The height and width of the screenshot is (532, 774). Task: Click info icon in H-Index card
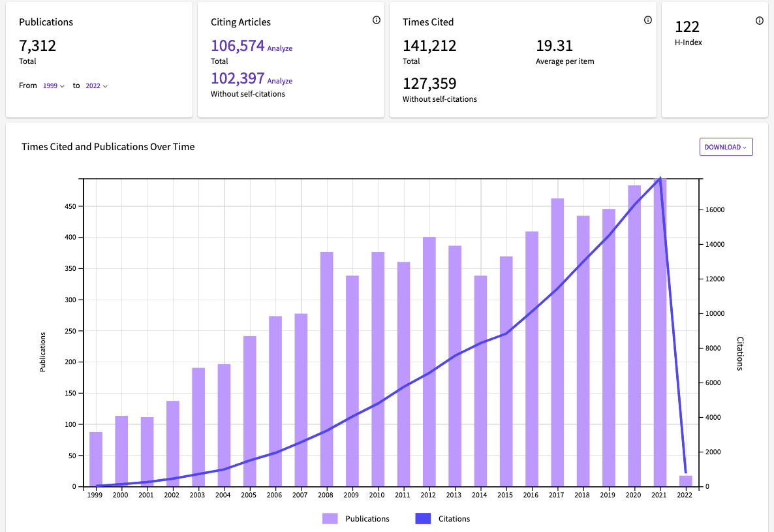tap(760, 21)
